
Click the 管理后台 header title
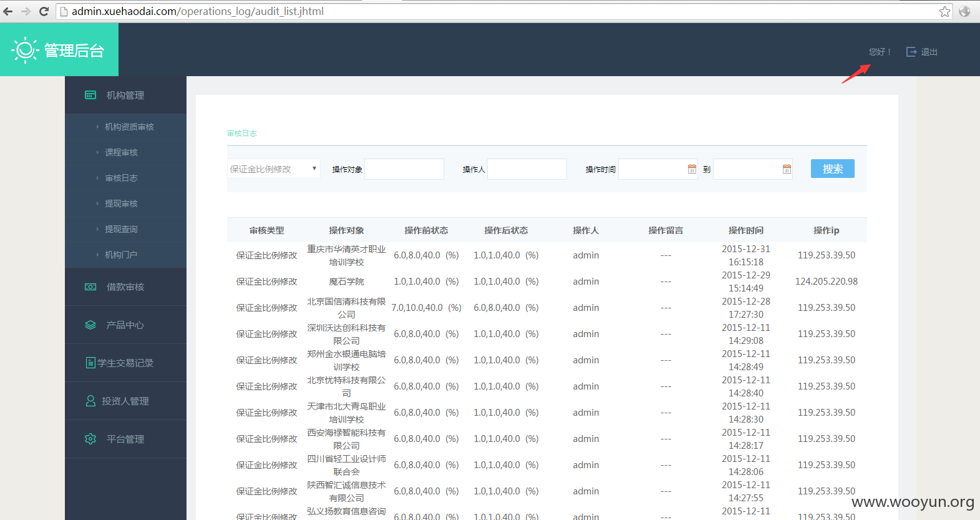[x=74, y=51]
